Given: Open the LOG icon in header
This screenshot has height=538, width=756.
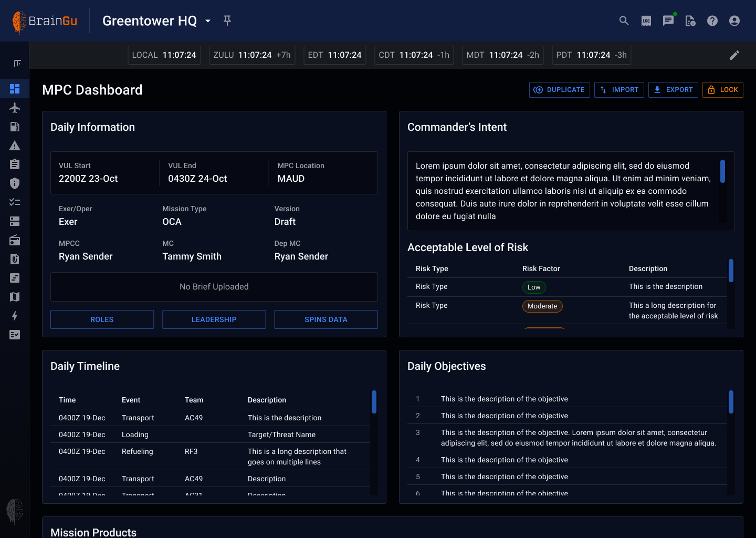Looking at the screenshot, I should point(646,21).
